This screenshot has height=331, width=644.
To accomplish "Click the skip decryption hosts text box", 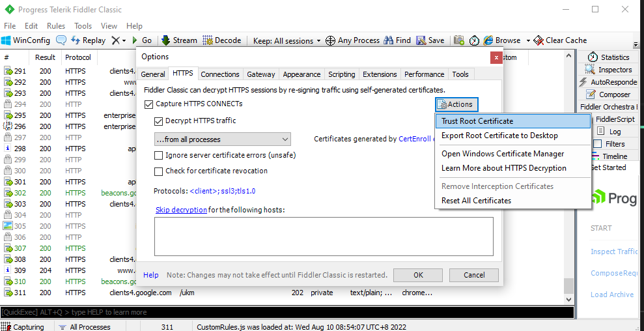I will click(x=324, y=236).
